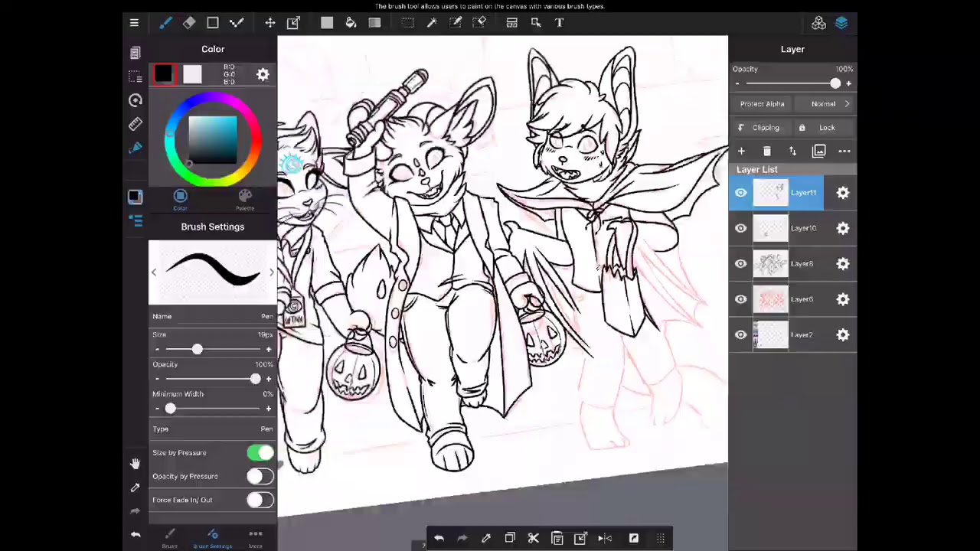Viewport: 980px width, 551px height.
Task: Open layer more options ellipsis
Action: [844, 152]
